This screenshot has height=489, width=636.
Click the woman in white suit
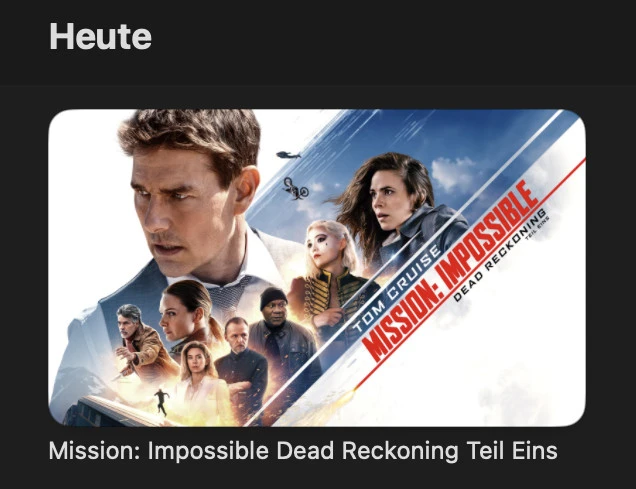(199, 377)
